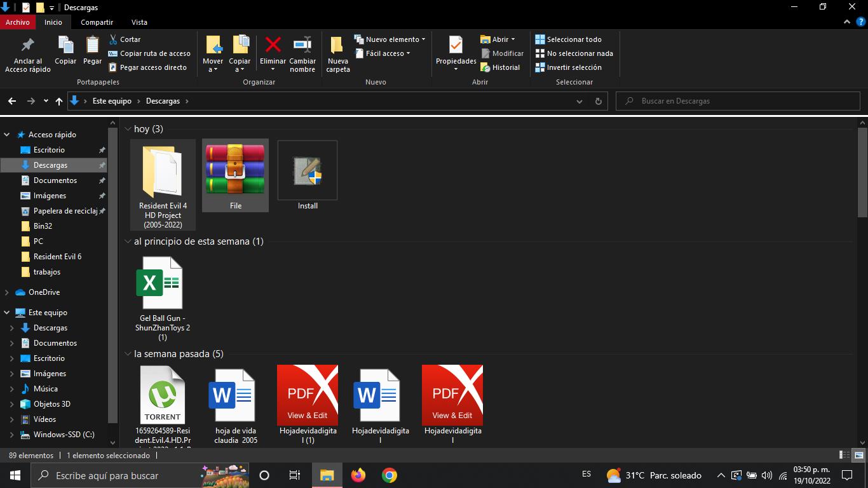Open the Archivo menu

[x=17, y=22]
